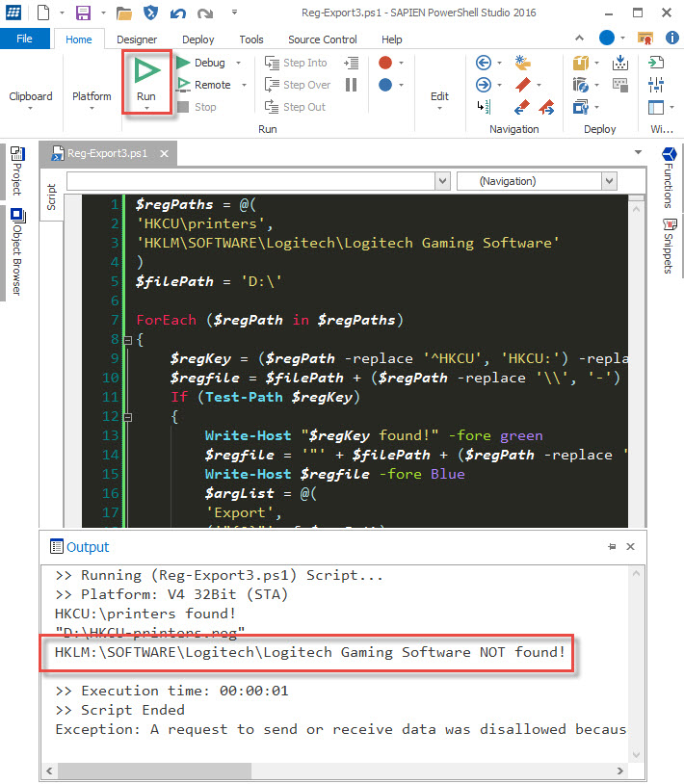The image size is (684, 784).
Task: Navigate forward with the right arrow icon
Action: click(483, 85)
